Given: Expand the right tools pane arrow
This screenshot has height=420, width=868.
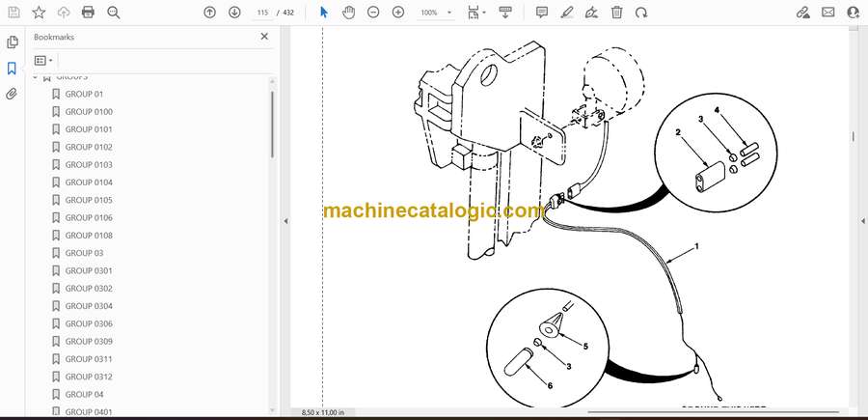Looking at the screenshot, I should click(862, 221).
